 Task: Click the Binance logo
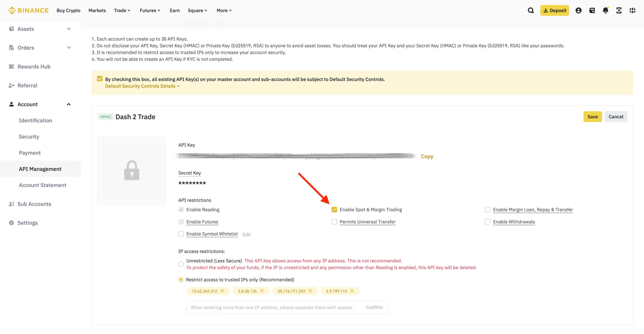point(28,11)
